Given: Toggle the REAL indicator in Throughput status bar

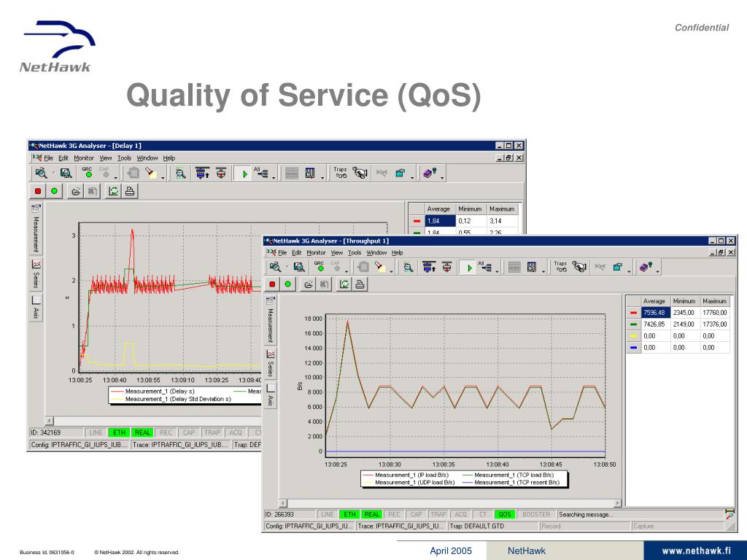Looking at the screenshot, I should click(x=371, y=514).
